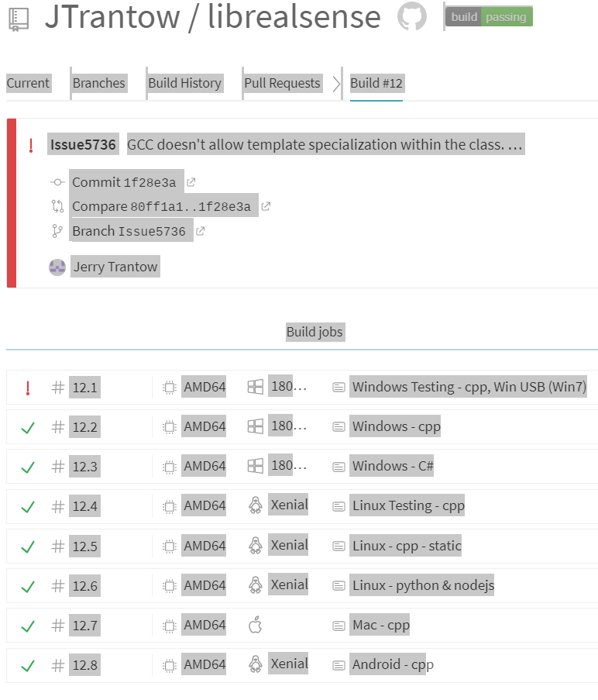
Task: Click the log icon on Linux Testing - cpp job
Action: click(x=338, y=505)
